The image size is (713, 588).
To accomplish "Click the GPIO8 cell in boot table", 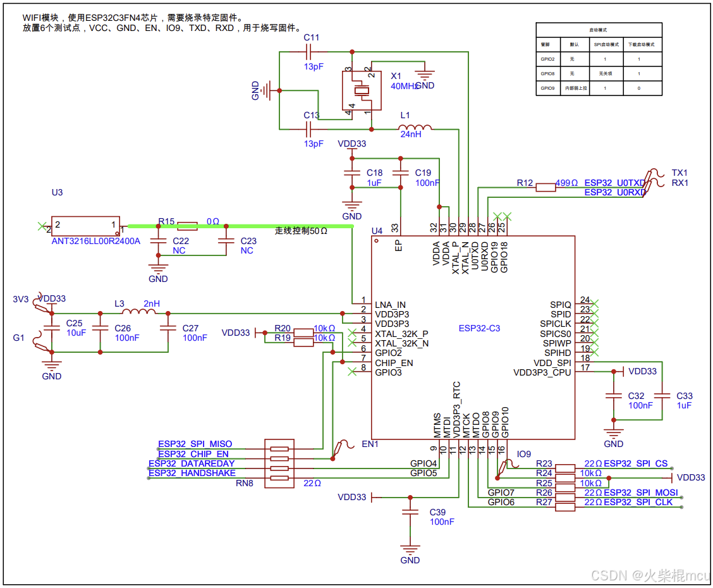I will (x=547, y=74).
